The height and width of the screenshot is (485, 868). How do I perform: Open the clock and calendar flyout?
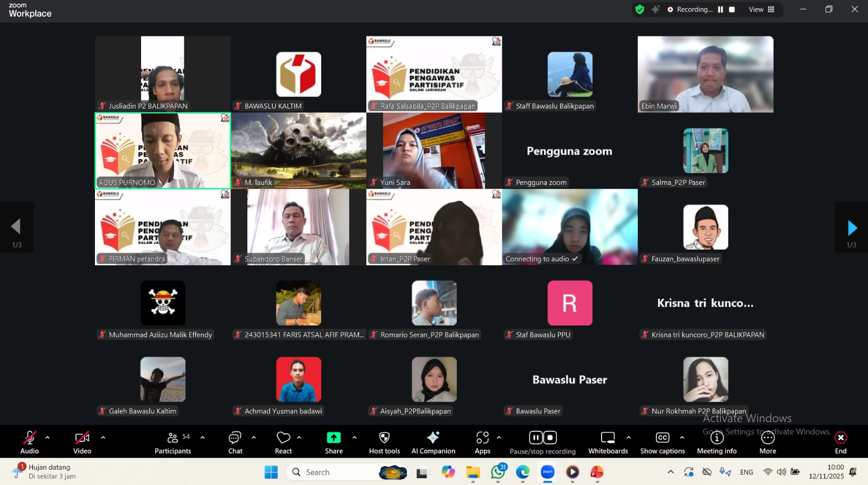(826, 471)
